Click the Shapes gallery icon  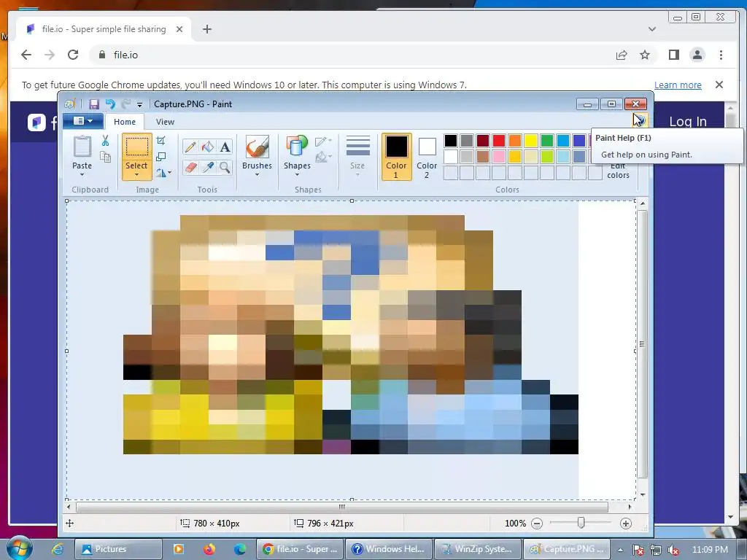pos(297,146)
